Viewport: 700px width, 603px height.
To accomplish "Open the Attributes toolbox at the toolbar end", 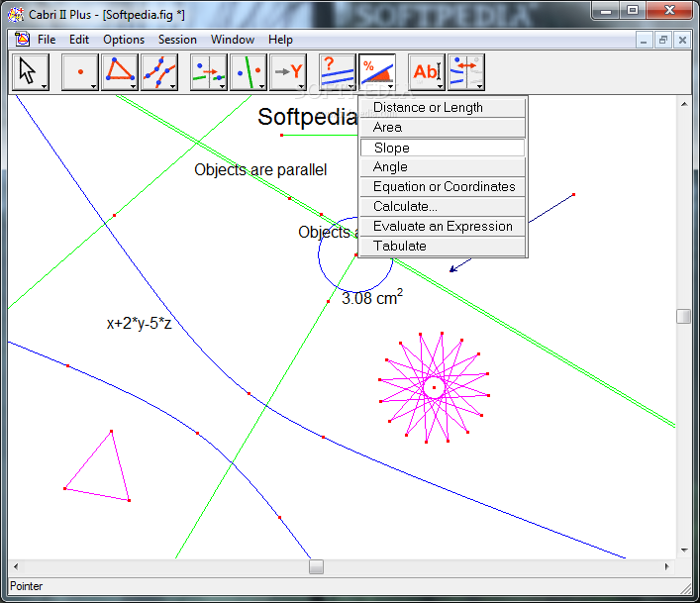I will tap(466, 72).
